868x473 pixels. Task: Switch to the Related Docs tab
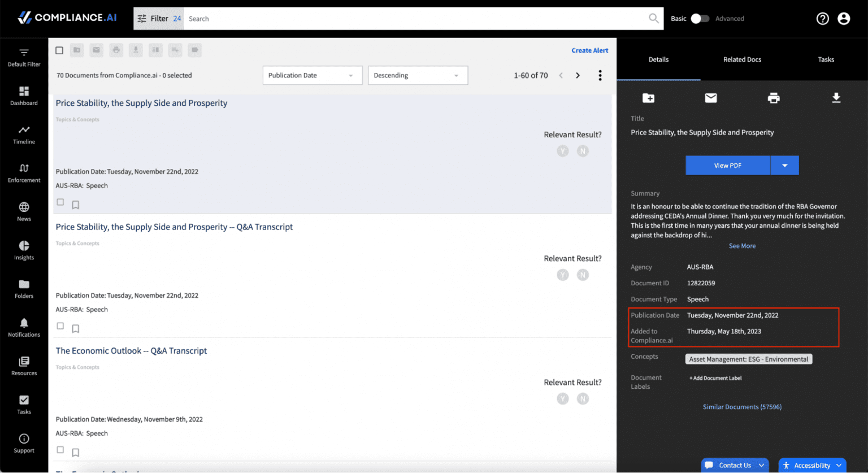742,59
